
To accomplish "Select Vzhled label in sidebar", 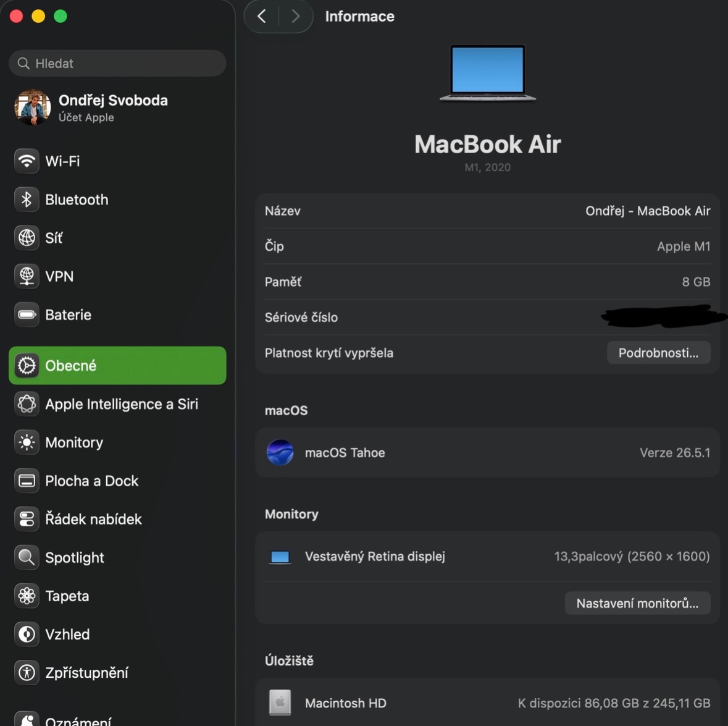I will coord(67,635).
